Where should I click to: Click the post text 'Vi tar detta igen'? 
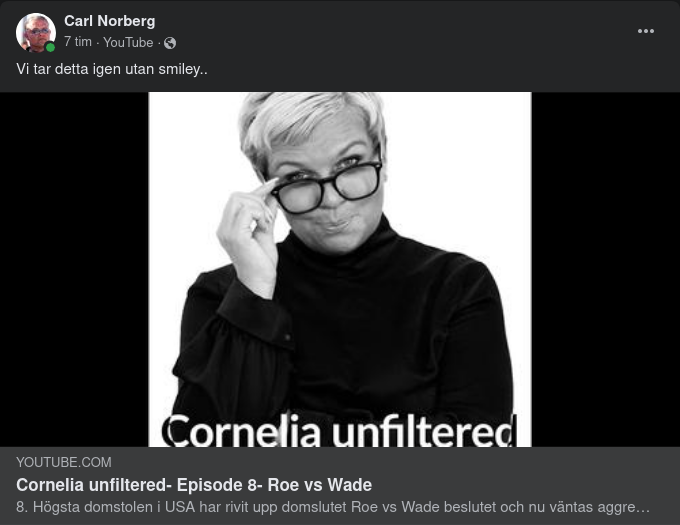pyautogui.click(x=69, y=69)
